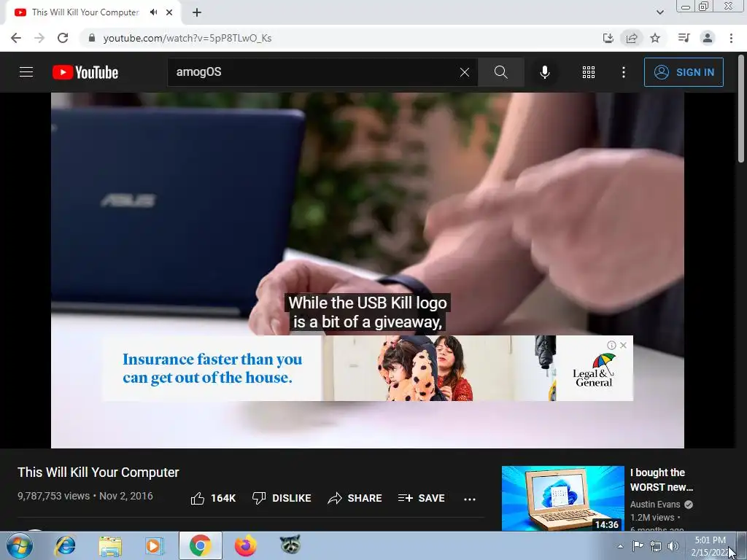Go back using the browser back arrow
Viewport: 747px width, 560px height.
point(16,38)
